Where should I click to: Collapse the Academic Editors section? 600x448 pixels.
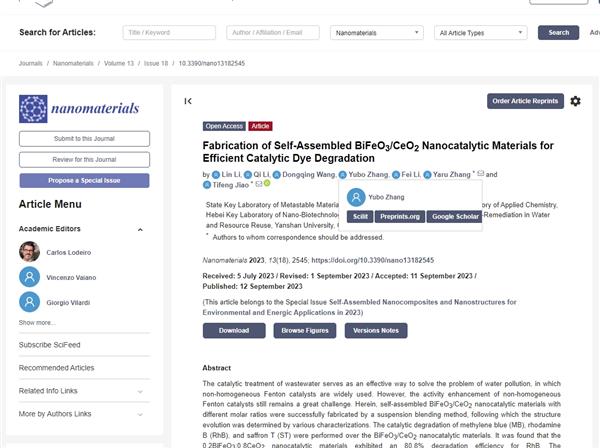(140, 228)
